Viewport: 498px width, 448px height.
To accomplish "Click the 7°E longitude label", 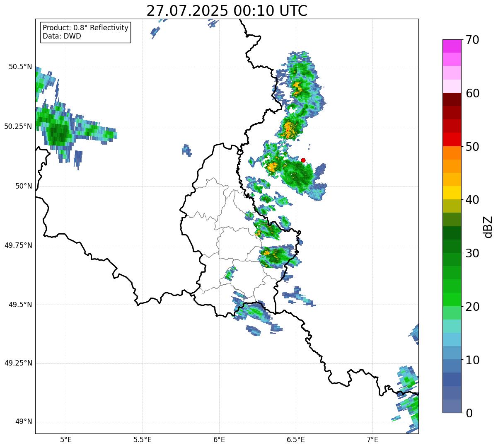I will click(373, 440).
